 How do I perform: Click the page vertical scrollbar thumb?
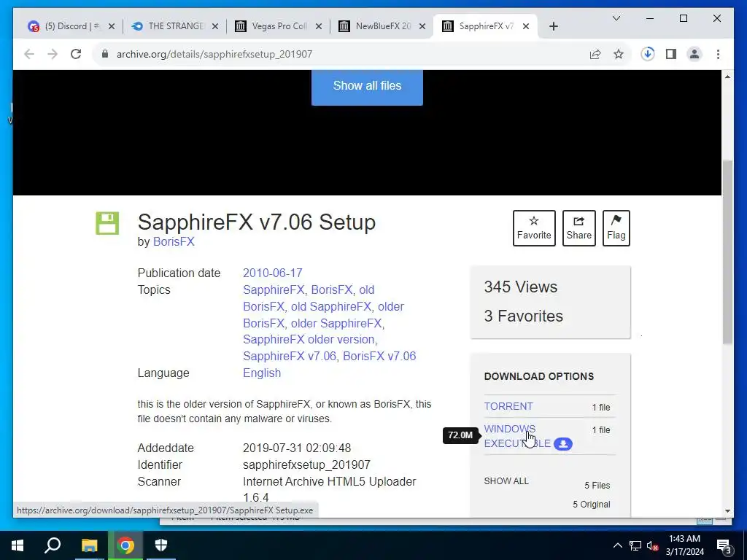click(x=727, y=252)
